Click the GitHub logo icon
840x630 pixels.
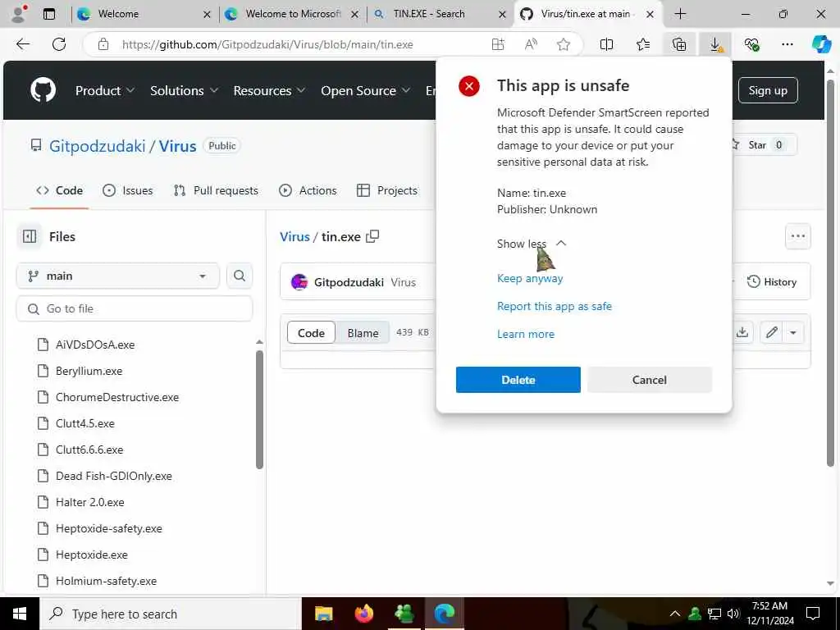pyautogui.click(x=43, y=90)
